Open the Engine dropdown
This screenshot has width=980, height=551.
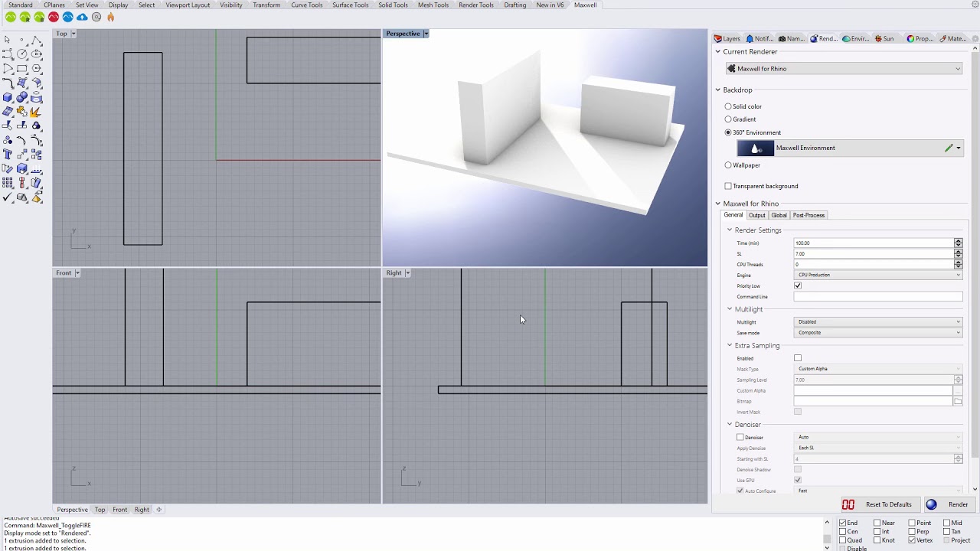click(878, 275)
